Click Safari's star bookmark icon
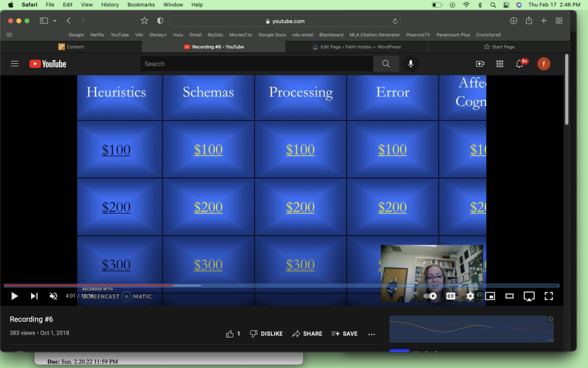This screenshot has height=368, width=588. click(x=144, y=21)
